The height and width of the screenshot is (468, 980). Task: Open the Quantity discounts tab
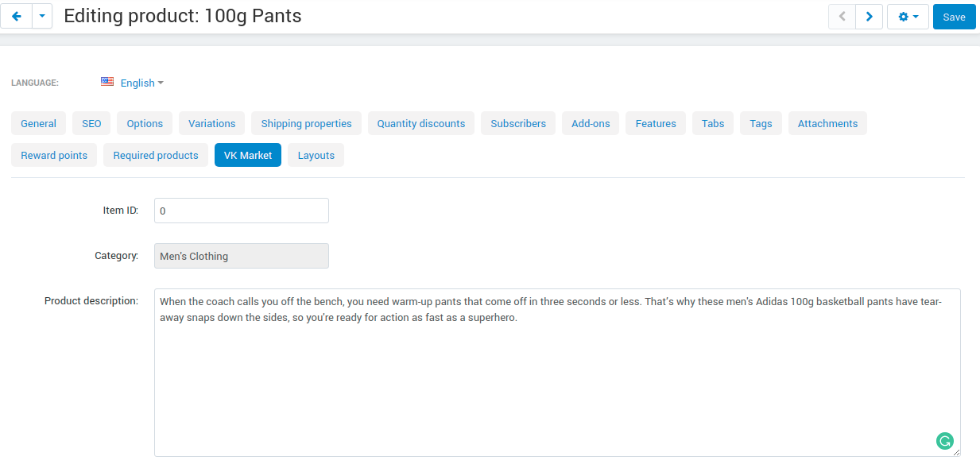421,123
